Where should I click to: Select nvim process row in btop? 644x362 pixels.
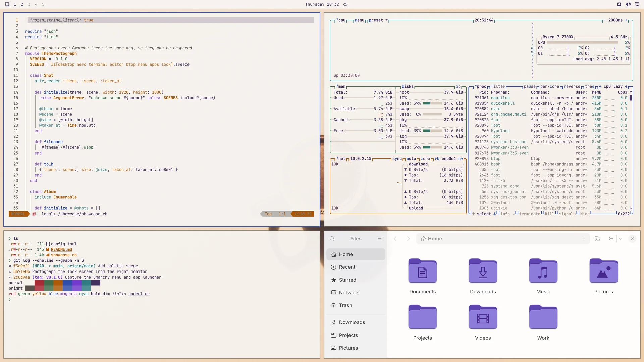550,109
